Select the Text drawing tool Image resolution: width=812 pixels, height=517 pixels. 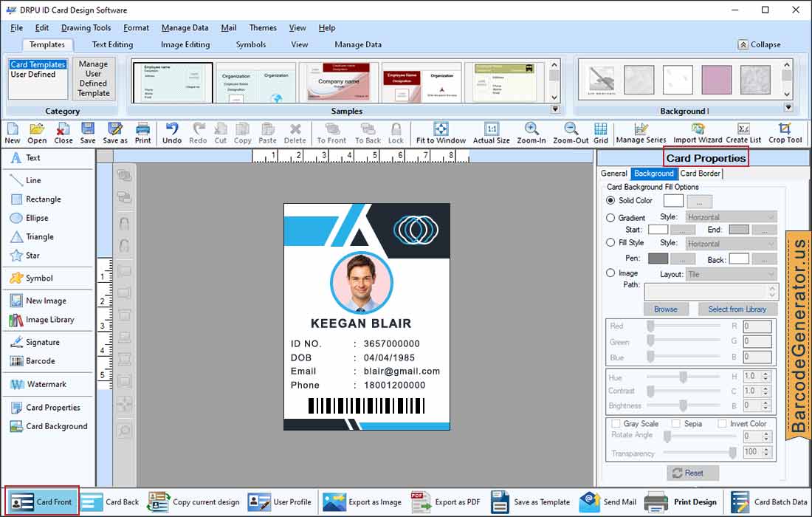pyautogui.click(x=25, y=158)
